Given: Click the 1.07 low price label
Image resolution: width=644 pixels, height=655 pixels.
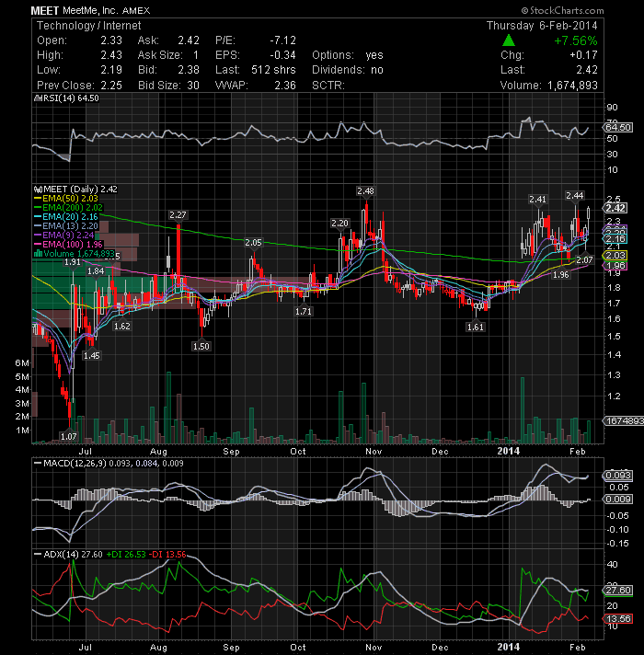Looking at the screenshot, I should pos(68,437).
